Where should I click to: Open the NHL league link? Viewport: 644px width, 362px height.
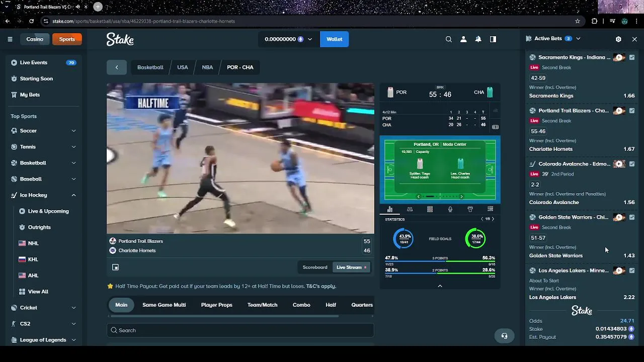[x=33, y=243]
